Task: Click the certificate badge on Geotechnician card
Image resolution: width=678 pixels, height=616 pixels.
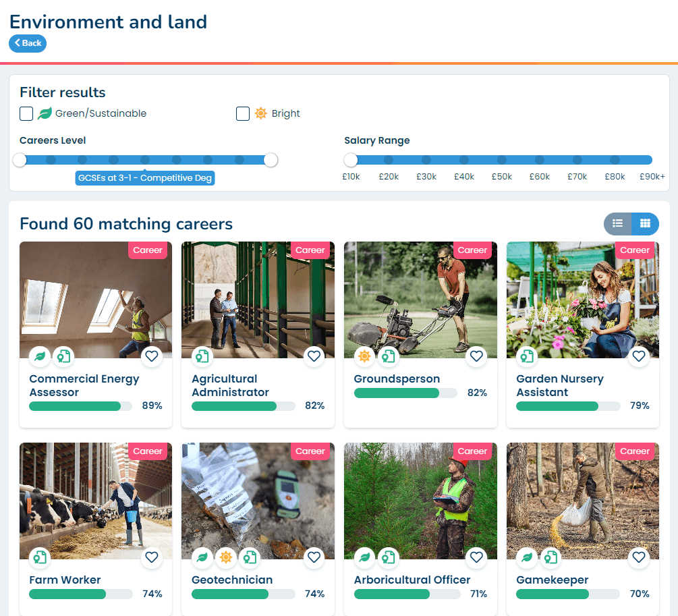Action: [x=250, y=557]
